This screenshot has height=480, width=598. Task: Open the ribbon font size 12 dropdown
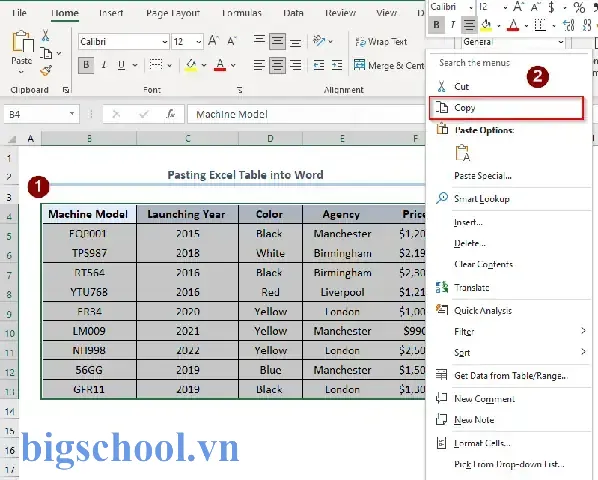[199, 41]
